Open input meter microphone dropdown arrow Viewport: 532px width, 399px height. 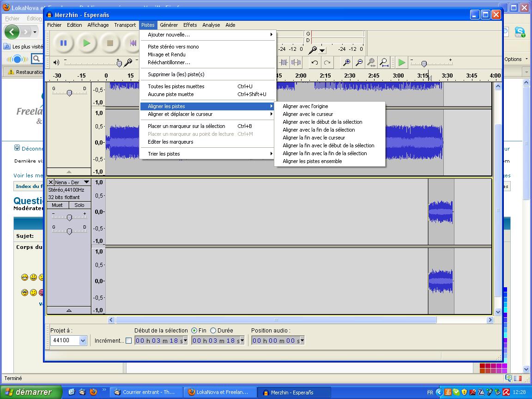coord(322,50)
